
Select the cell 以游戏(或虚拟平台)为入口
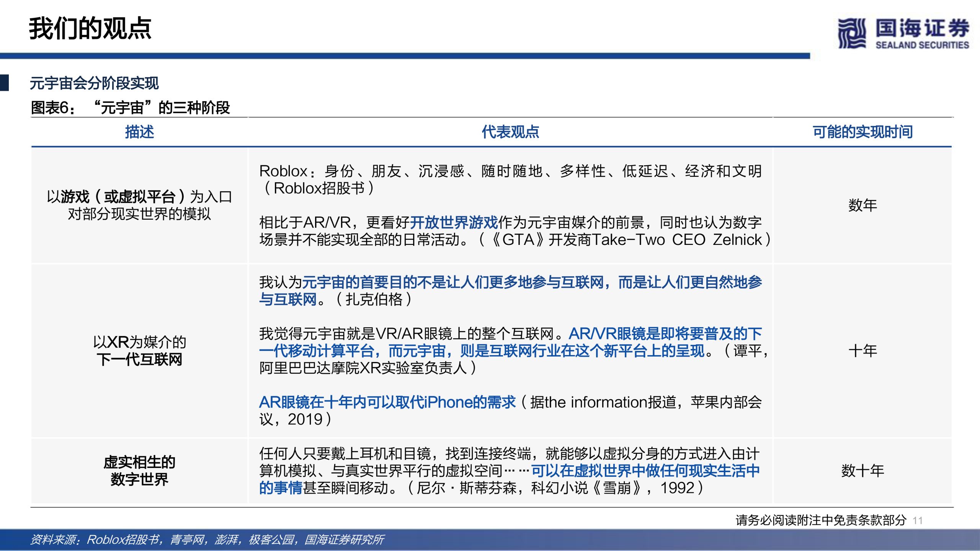[x=139, y=197]
